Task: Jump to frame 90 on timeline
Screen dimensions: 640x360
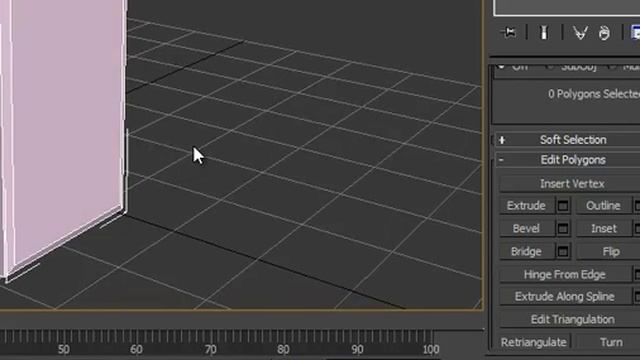Action: click(357, 349)
